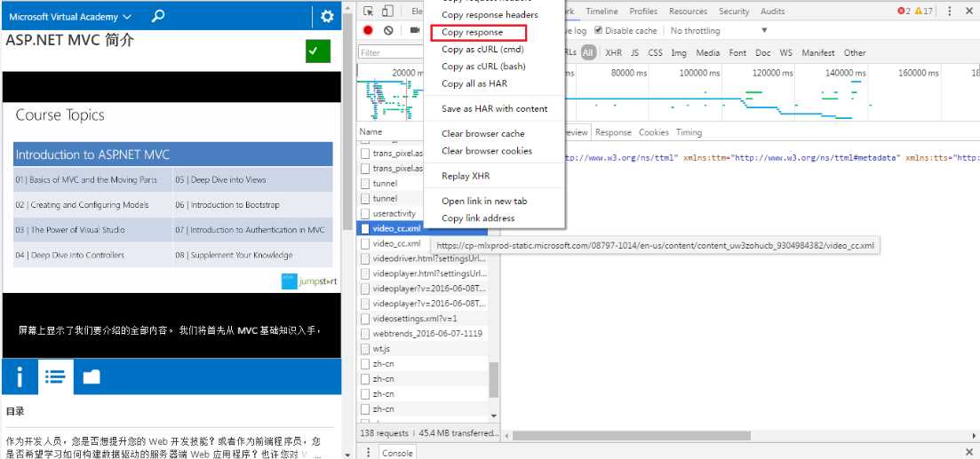Screen dimensions: 980x459
Task: Filter requests by XHR type
Action: [x=613, y=53]
